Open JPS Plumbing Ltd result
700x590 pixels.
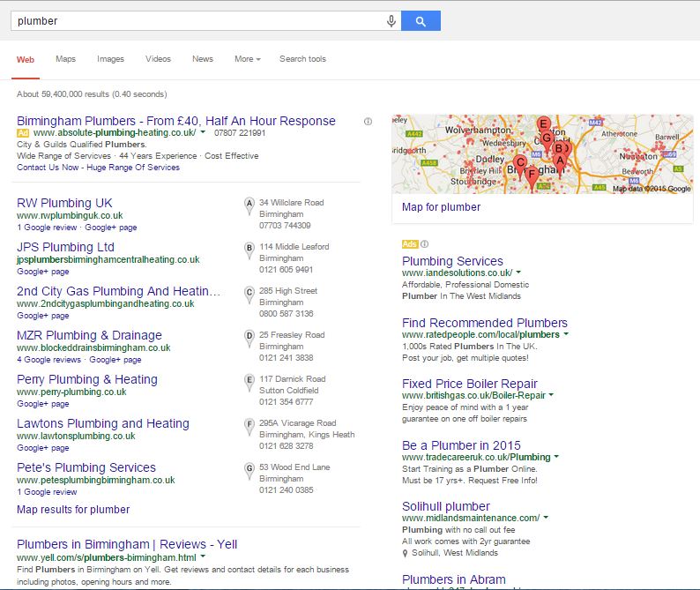point(65,247)
